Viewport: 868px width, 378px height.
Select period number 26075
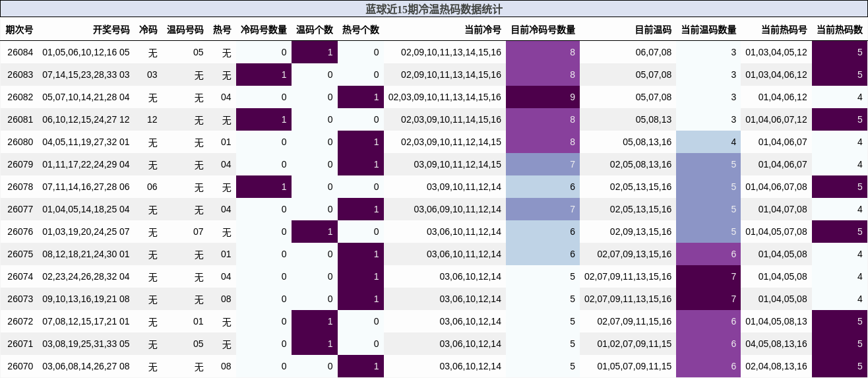(x=20, y=254)
